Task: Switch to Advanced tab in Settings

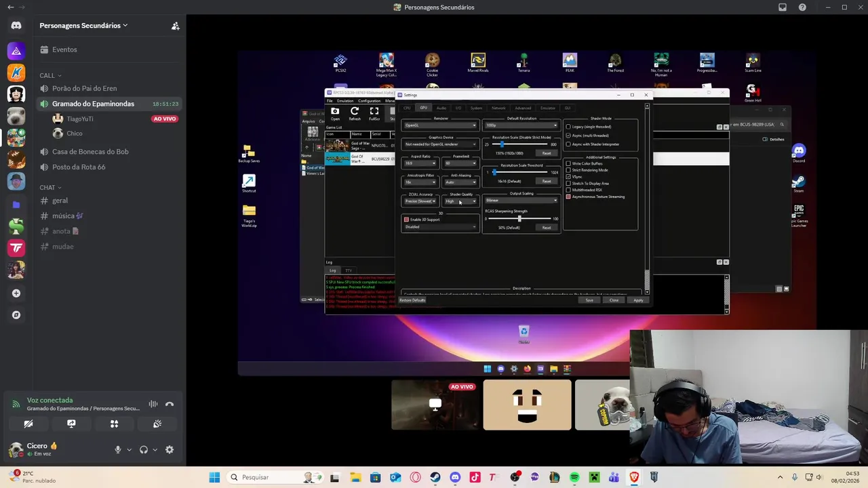Action: pos(522,108)
